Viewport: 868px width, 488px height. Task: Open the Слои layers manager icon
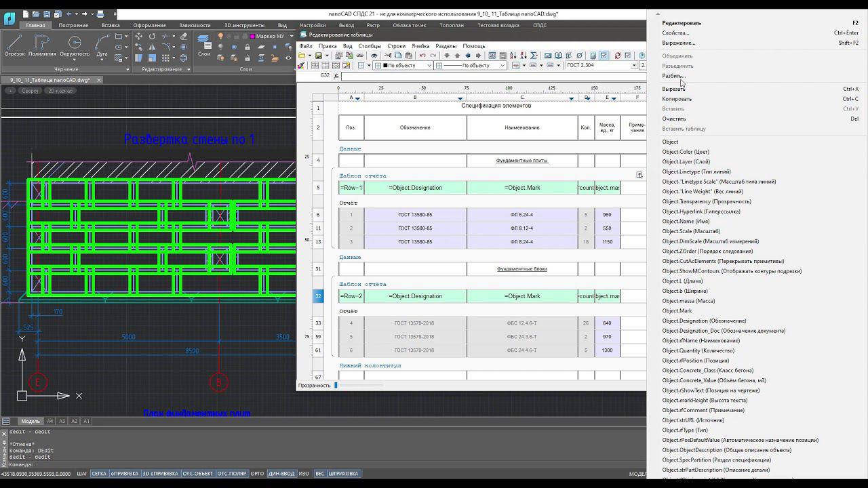click(203, 44)
